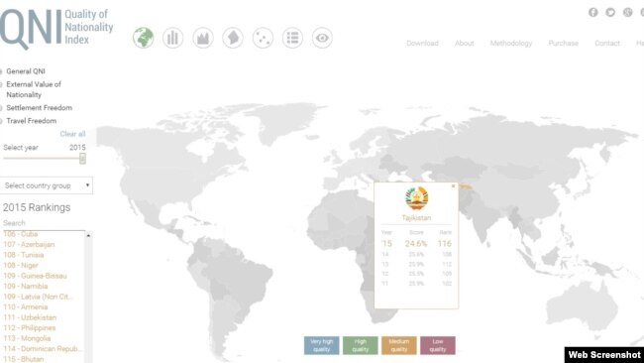Select the General QNI radio option

[x=1, y=71]
